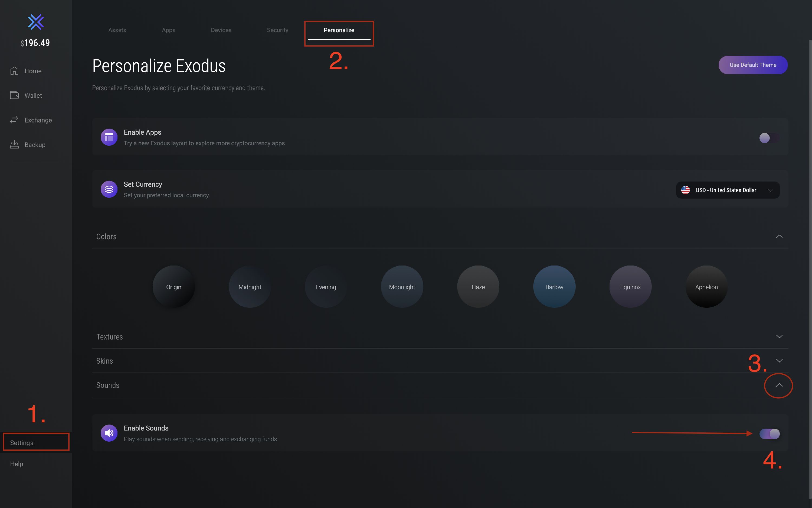
Task: Click the Backup download icon
Action: (14, 144)
